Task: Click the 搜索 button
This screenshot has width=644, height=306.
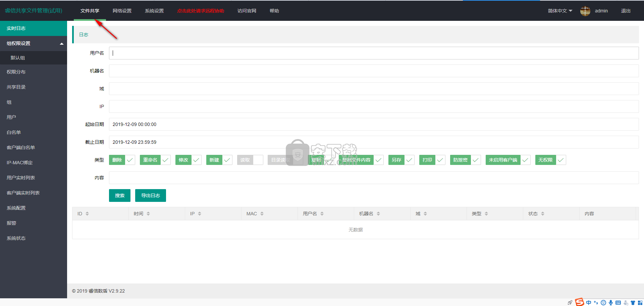Action: (120, 195)
